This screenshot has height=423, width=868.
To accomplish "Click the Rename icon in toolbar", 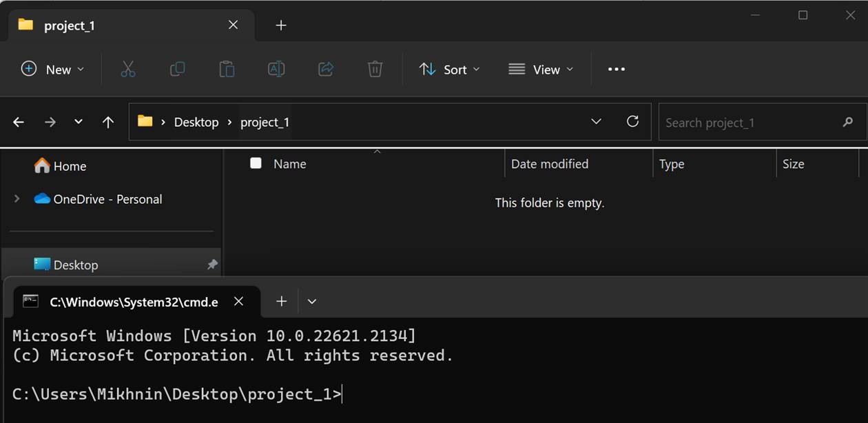I will pos(276,69).
